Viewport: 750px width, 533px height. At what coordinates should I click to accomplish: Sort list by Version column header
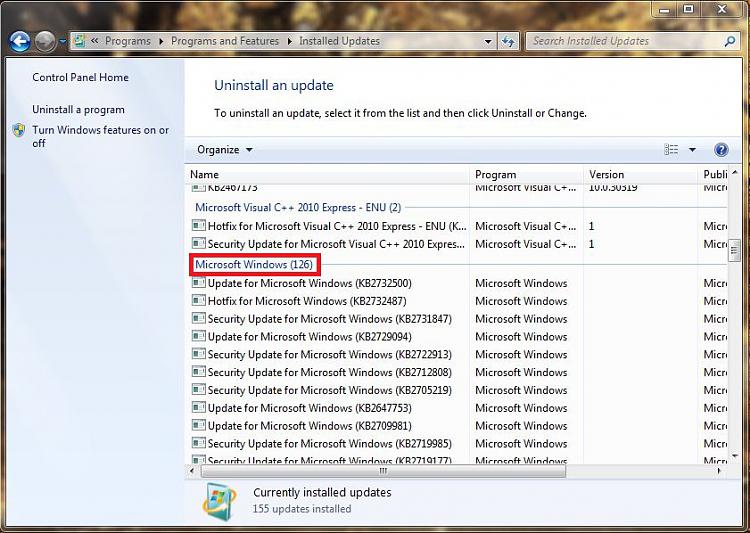pyautogui.click(x=640, y=175)
